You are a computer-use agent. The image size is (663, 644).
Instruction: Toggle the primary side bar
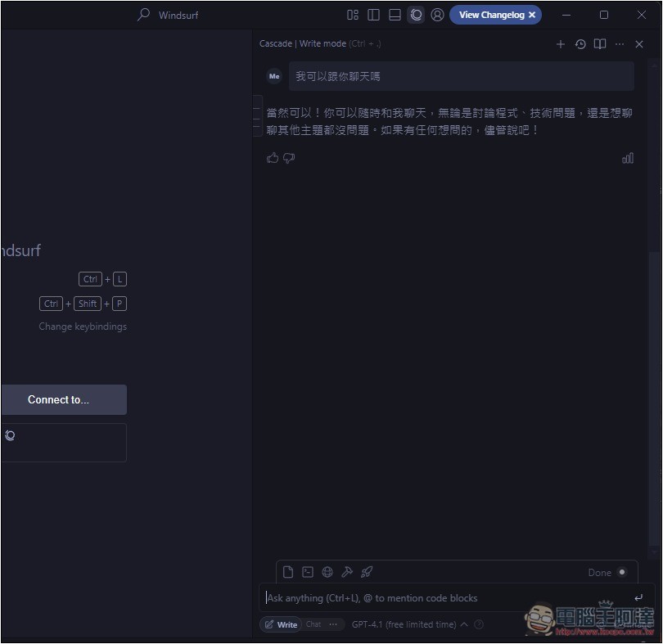coord(374,15)
